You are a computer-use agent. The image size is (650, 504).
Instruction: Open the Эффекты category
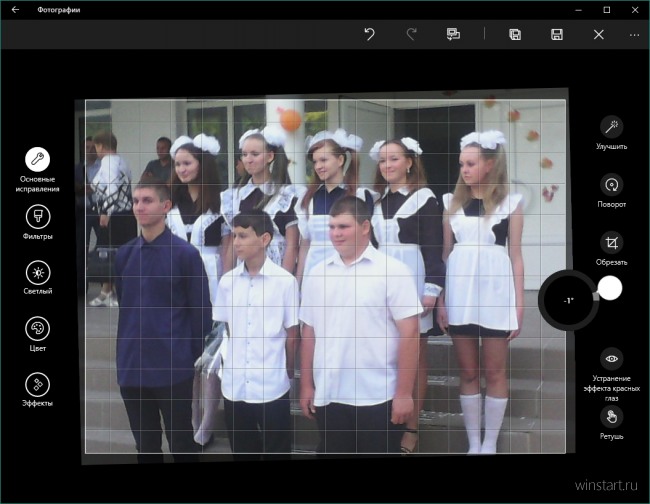38,385
